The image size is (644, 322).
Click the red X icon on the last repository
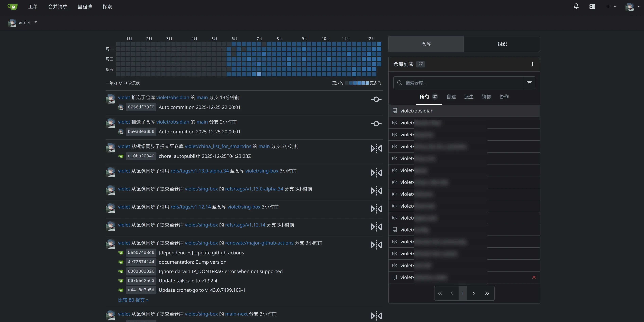[534, 277]
